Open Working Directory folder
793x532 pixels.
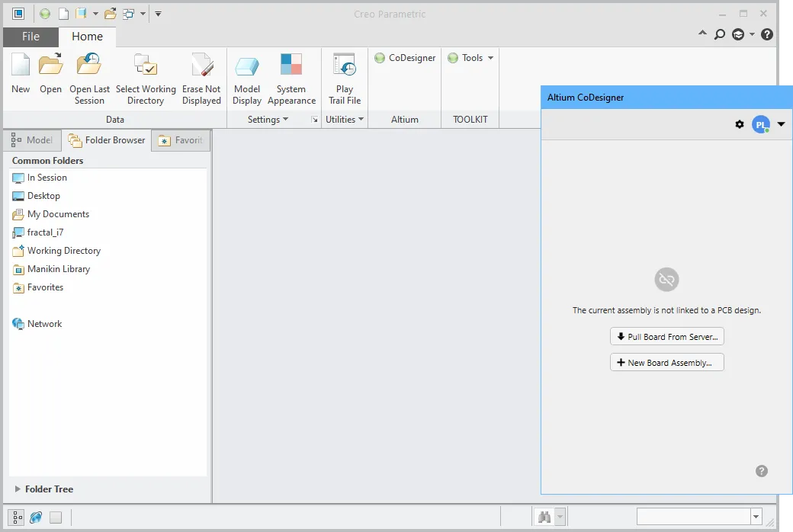click(x=56, y=250)
